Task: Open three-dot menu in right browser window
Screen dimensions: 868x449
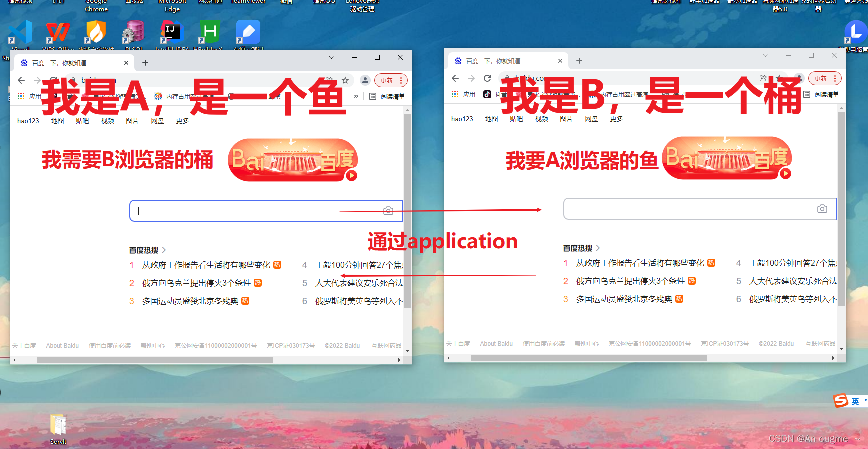Action: 835,78
